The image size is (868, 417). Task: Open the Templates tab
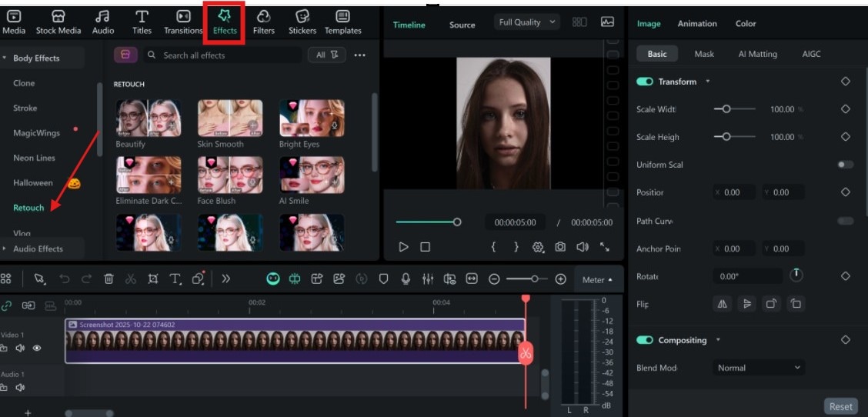[x=342, y=23]
